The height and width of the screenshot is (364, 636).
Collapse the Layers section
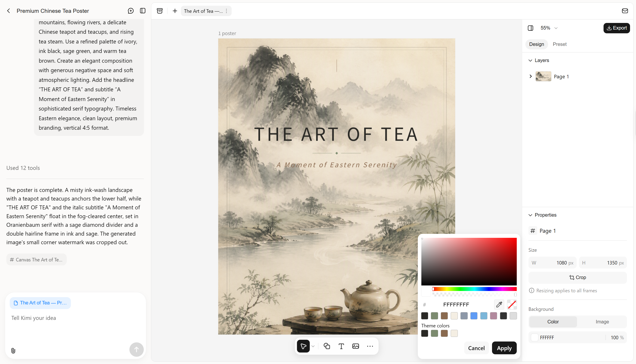[x=530, y=60]
